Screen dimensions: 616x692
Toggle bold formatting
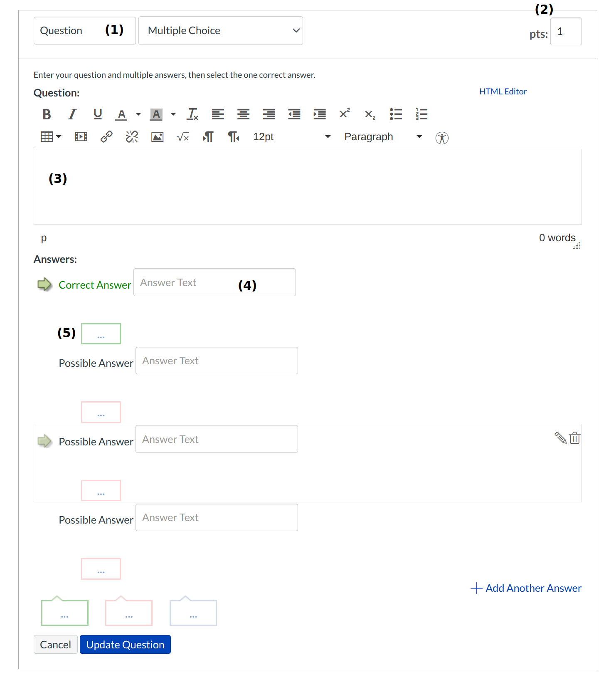click(x=47, y=114)
